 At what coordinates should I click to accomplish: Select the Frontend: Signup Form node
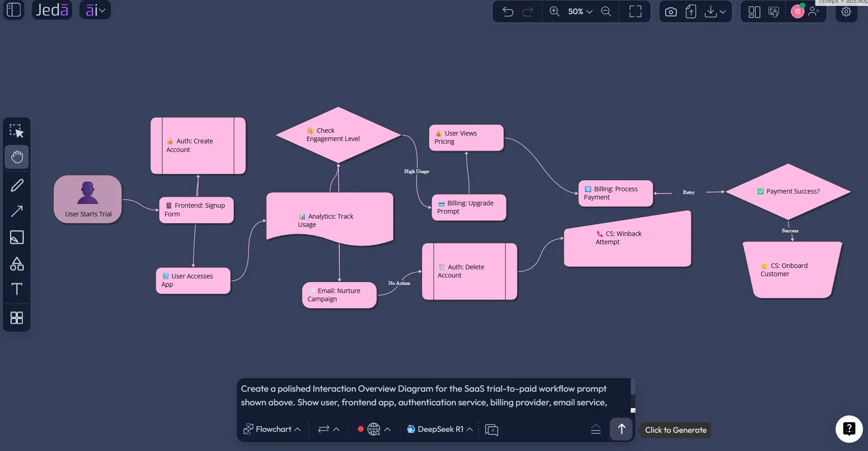(x=196, y=210)
